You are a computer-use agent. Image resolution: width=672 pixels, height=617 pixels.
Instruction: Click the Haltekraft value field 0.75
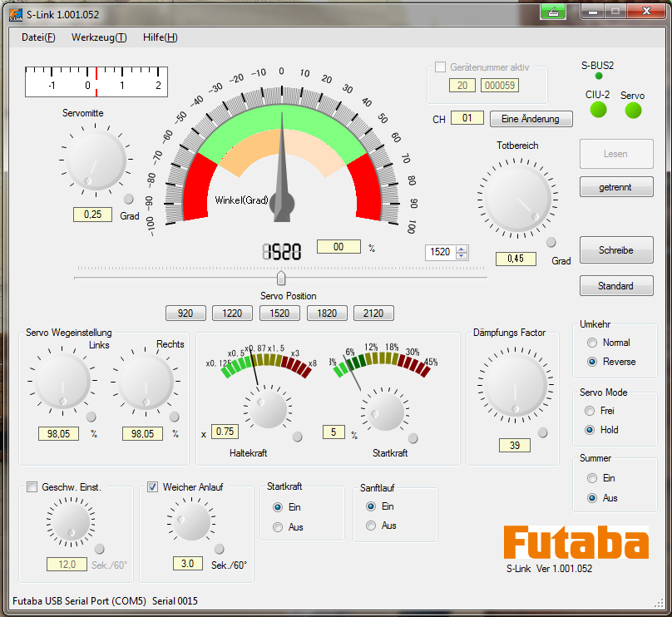(225, 432)
